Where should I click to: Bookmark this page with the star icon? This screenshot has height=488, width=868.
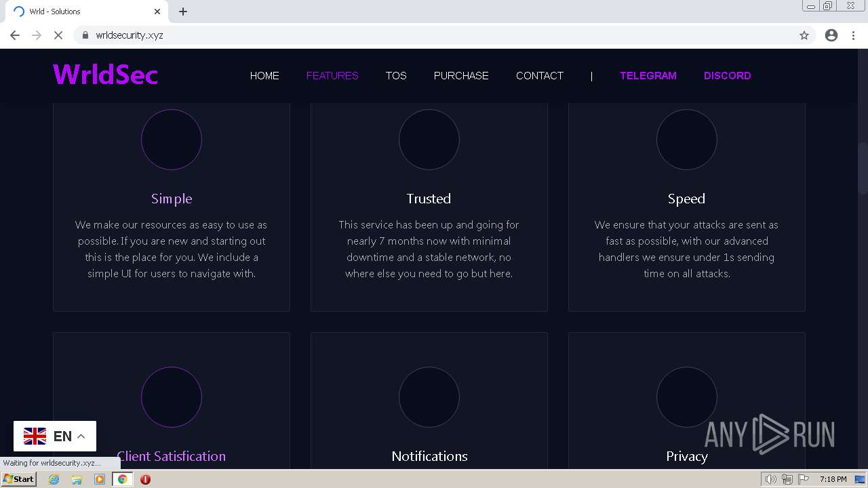coord(804,35)
